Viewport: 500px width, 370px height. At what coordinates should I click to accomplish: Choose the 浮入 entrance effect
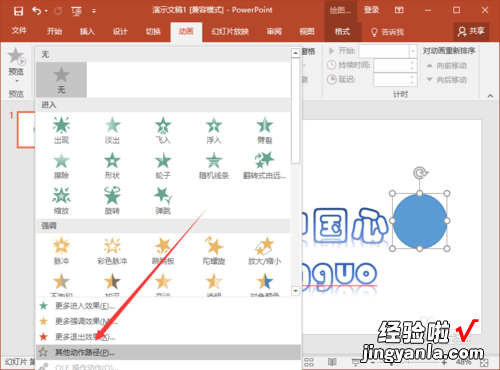click(x=214, y=130)
